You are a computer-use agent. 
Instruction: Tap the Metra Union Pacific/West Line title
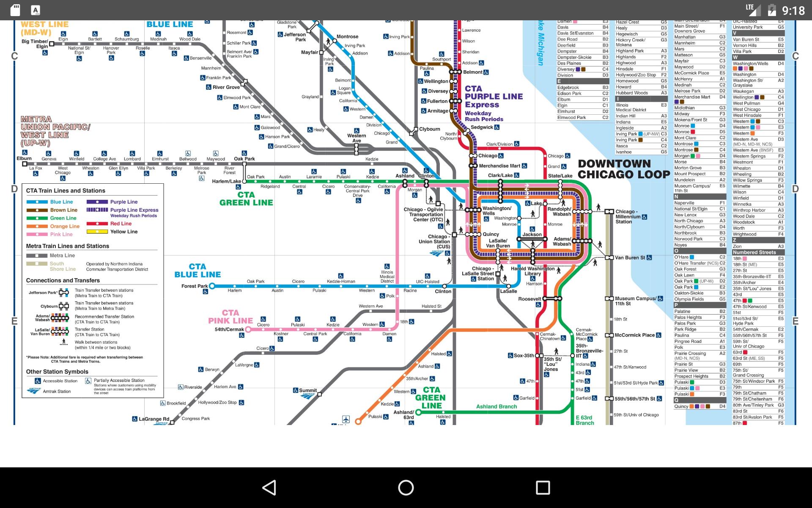pyautogui.click(x=55, y=131)
